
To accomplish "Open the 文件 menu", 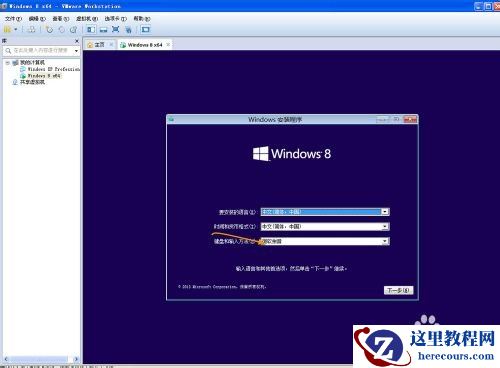I will point(13,19).
